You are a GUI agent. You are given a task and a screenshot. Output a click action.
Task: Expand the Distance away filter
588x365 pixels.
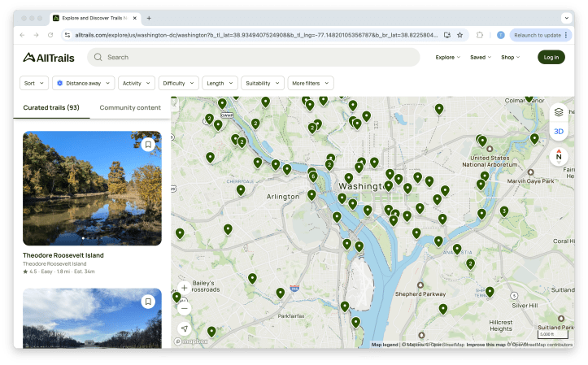tap(83, 83)
